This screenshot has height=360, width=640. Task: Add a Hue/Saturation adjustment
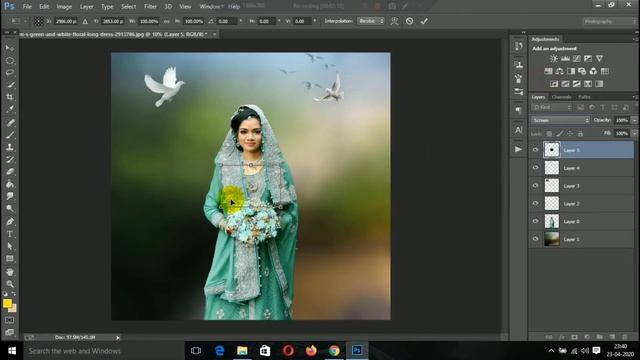548,71
